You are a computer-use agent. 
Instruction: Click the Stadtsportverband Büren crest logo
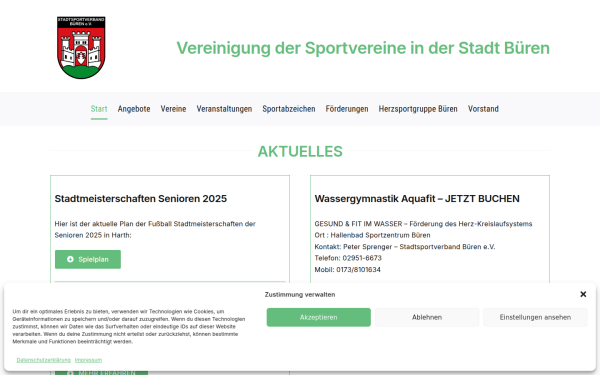click(x=81, y=48)
